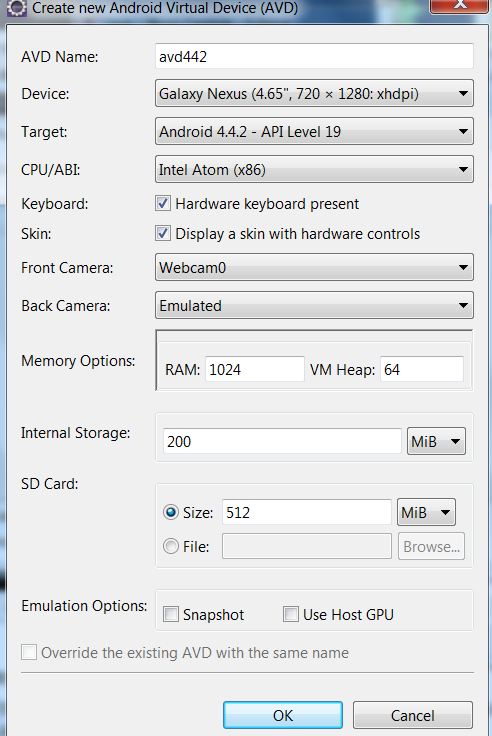This screenshot has height=736, width=492.
Task: Change the Internal Storage MiB unit dropdown
Action: pyautogui.click(x=436, y=441)
